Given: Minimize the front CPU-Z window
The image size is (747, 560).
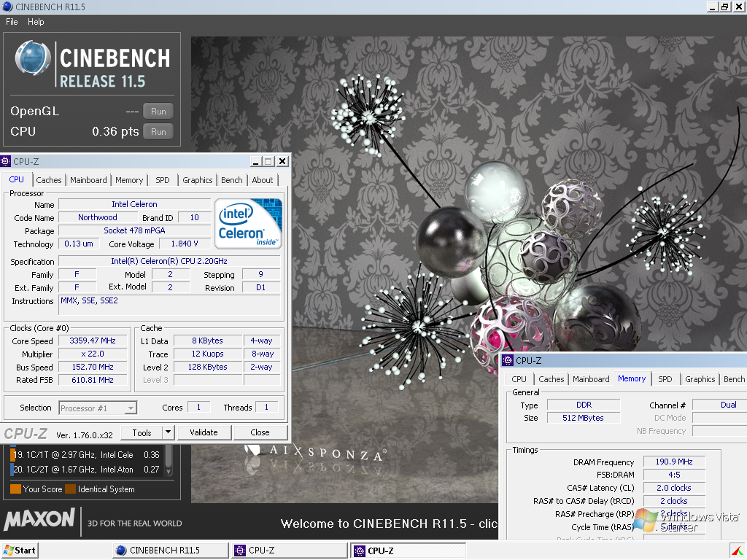Looking at the screenshot, I should 255,161.
